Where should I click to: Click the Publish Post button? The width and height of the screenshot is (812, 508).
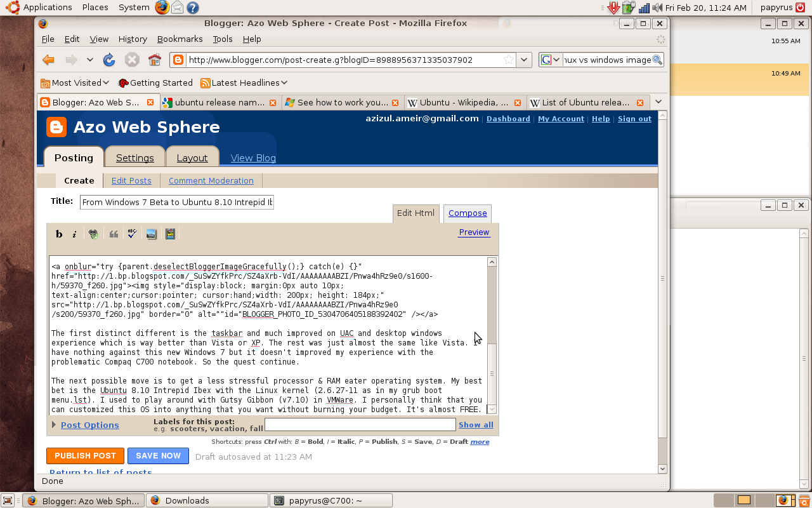(x=85, y=455)
